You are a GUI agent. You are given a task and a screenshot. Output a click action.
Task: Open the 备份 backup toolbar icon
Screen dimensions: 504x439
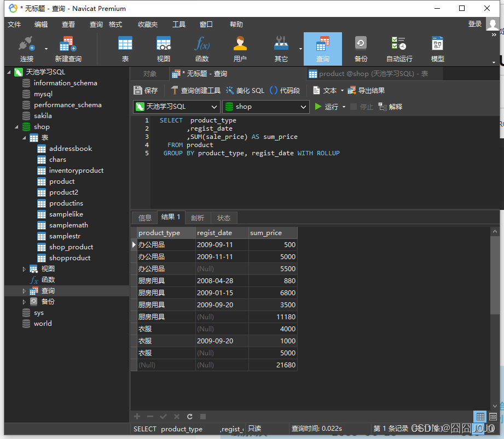pyautogui.click(x=361, y=49)
